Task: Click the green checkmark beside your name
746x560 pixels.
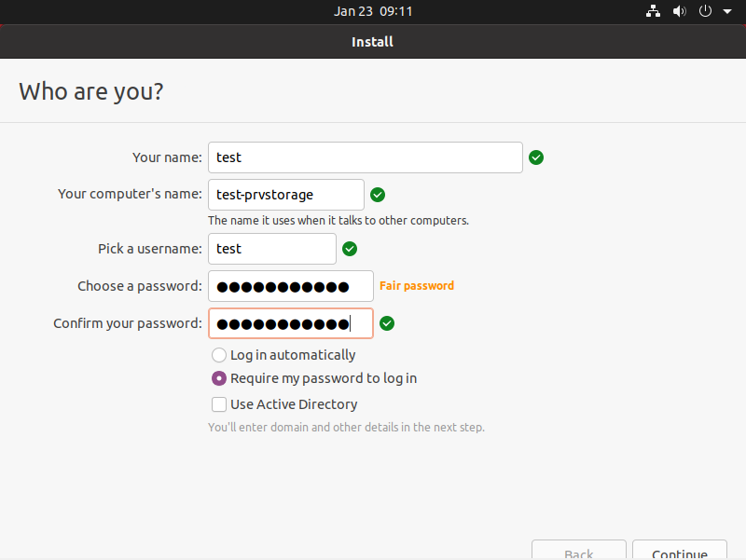Action: tap(536, 157)
